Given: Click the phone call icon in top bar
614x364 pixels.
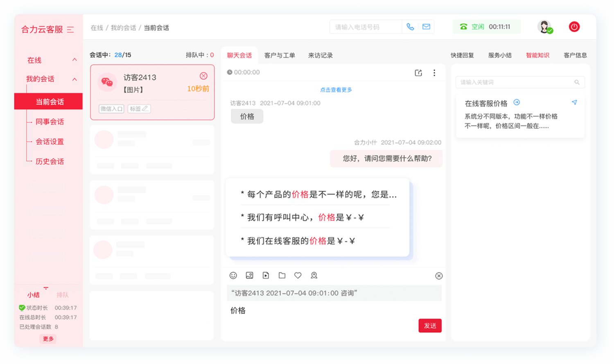Looking at the screenshot, I should coord(410,26).
